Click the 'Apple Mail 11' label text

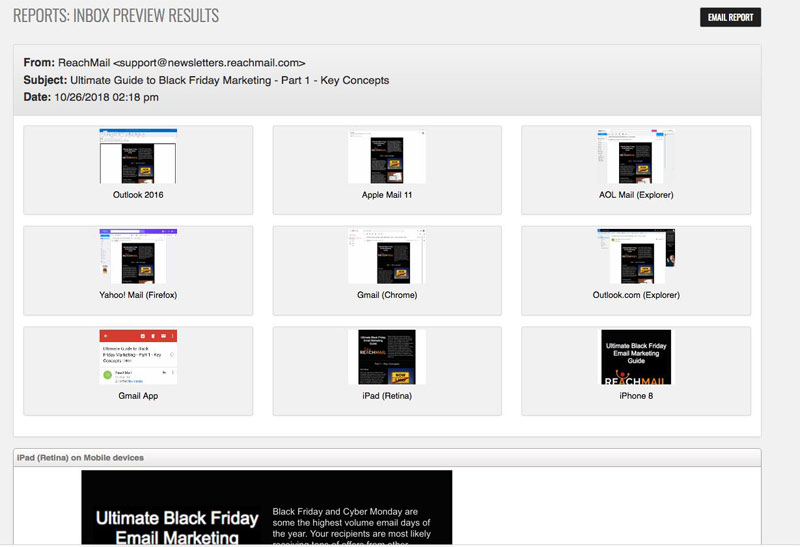387,195
